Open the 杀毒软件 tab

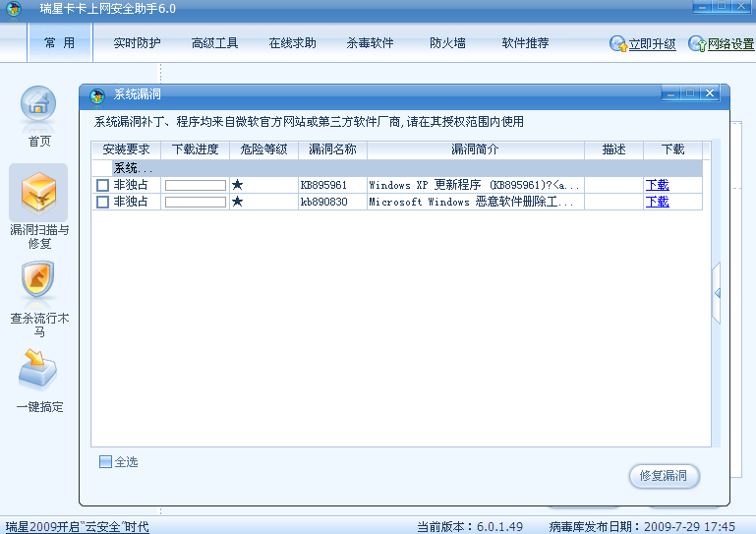370,43
